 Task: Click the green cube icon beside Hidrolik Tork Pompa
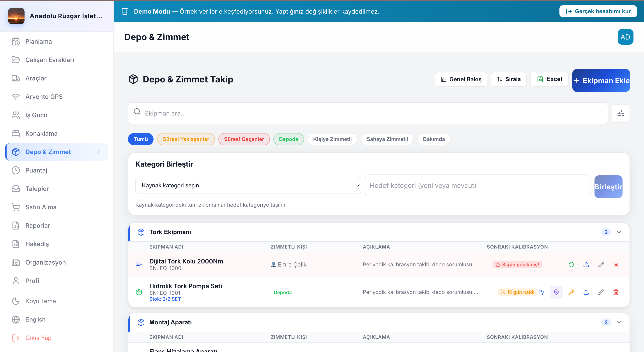pos(139,292)
